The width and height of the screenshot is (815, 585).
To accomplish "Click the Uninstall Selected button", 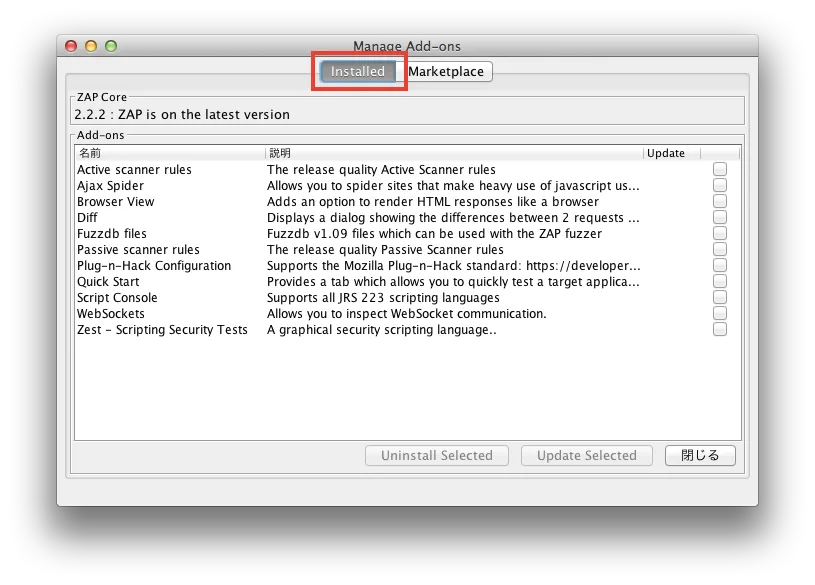I will tap(436, 455).
